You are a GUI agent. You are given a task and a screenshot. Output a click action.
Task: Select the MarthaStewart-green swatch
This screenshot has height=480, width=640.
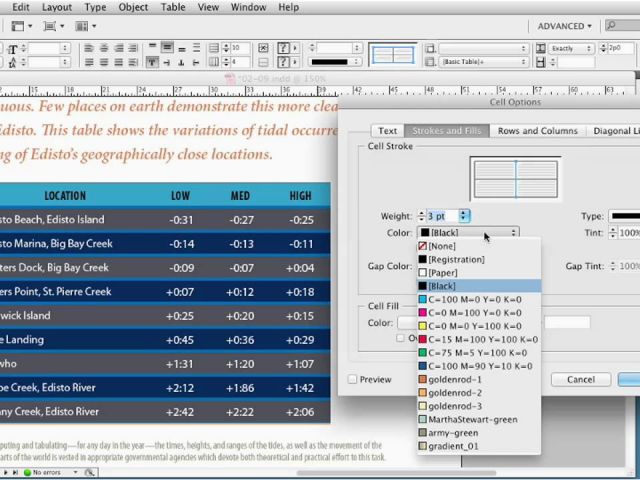479,419
